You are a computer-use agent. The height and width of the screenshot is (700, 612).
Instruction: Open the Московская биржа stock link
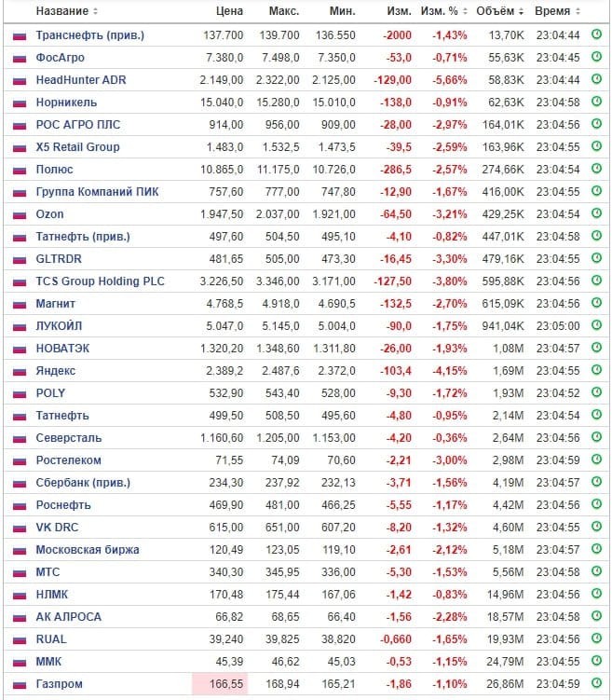coord(84,550)
